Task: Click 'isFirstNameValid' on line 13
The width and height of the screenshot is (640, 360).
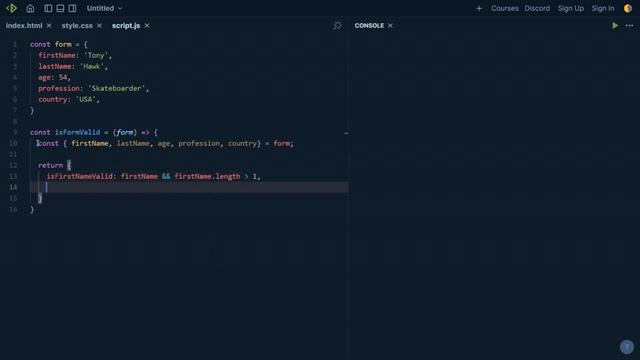Action: click(79, 176)
